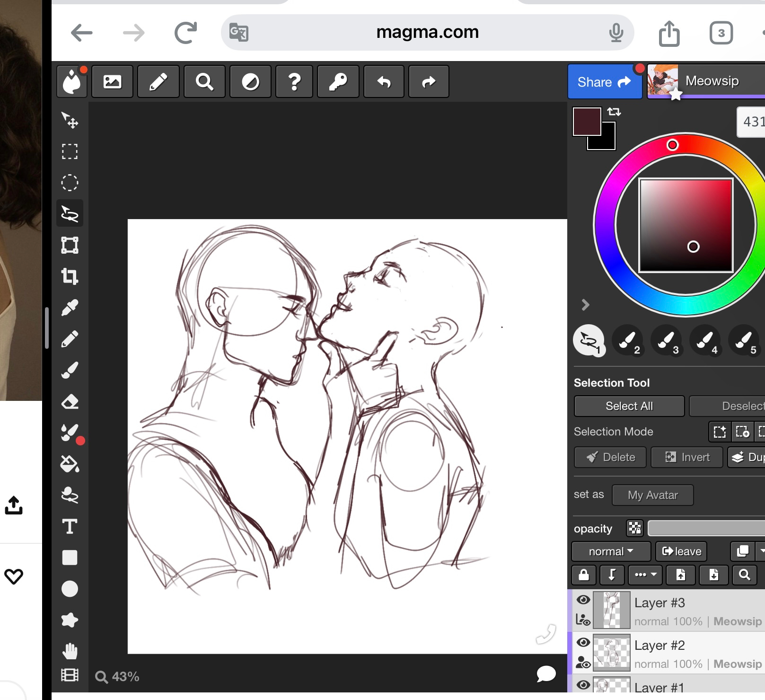Toggle visibility of Layer #2
Screen dimensions: 765x700
click(583, 642)
